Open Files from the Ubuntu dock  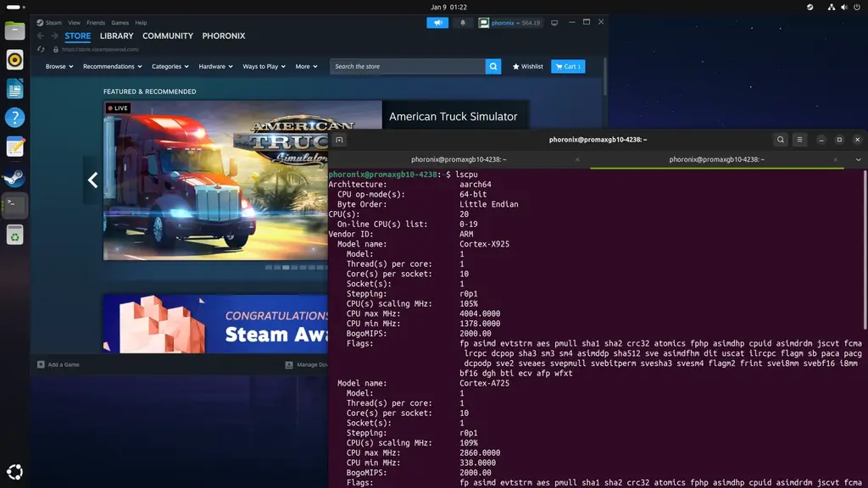[x=15, y=30]
